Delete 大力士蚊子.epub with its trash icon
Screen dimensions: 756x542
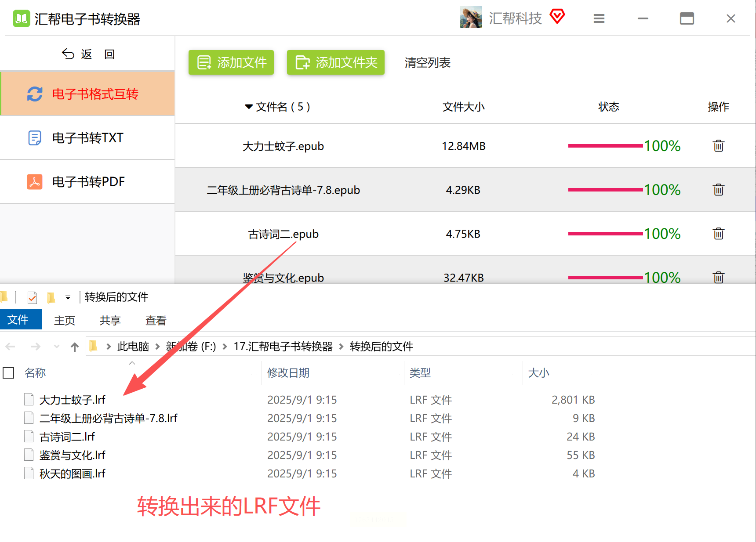[718, 146]
